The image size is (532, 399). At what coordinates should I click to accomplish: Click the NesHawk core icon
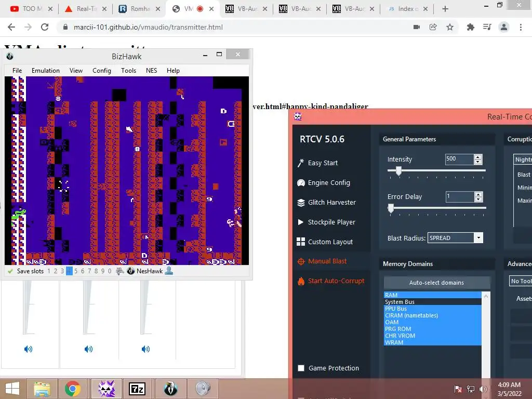point(130,271)
